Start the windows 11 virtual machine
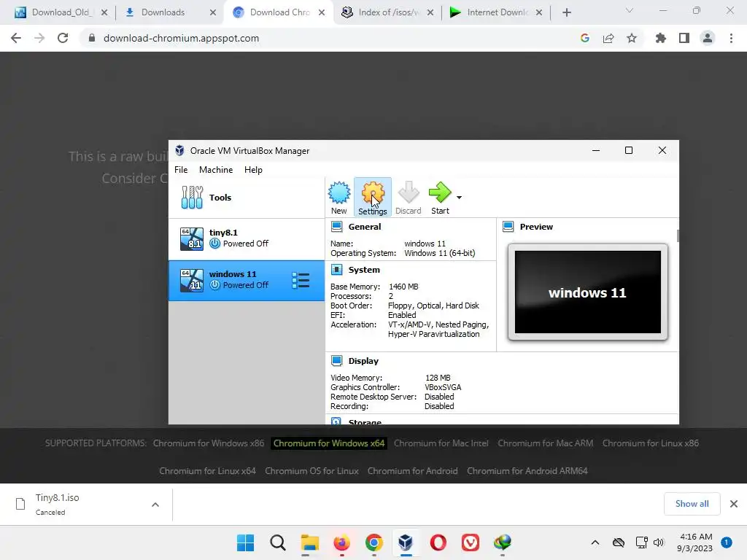The width and height of the screenshot is (747, 560). point(440,198)
